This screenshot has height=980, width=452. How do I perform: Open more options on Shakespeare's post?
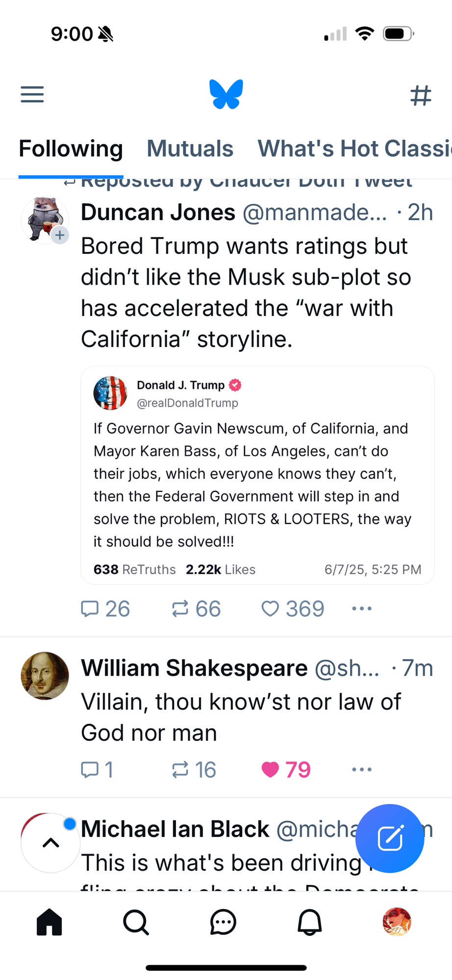[362, 770]
